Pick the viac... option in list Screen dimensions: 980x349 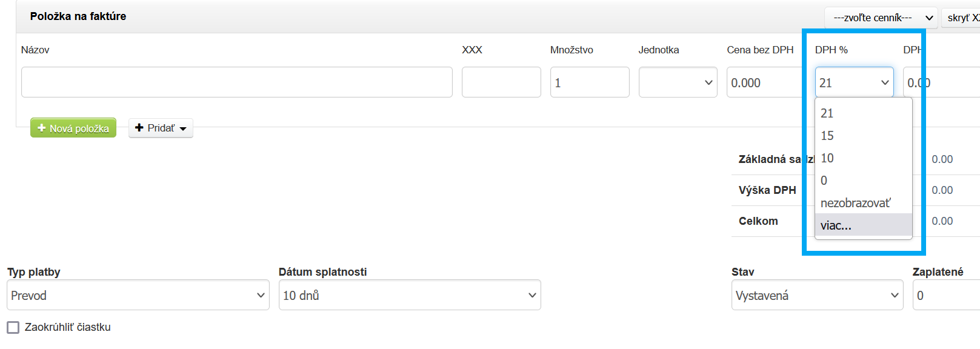coord(836,225)
